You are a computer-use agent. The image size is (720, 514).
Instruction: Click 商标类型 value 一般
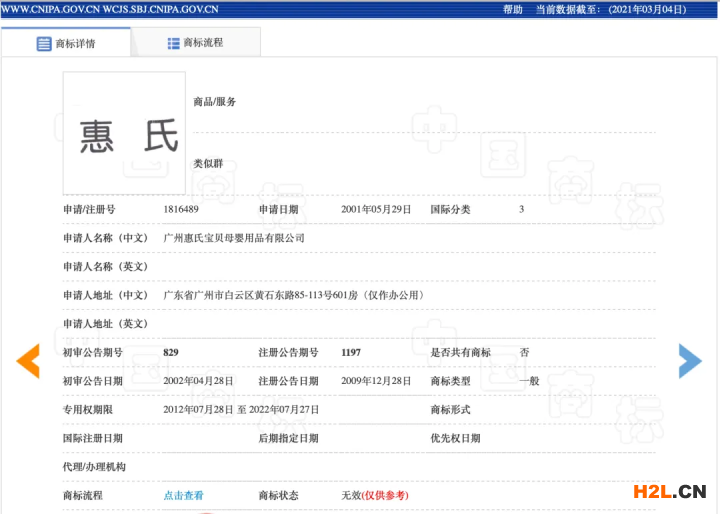point(529,381)
